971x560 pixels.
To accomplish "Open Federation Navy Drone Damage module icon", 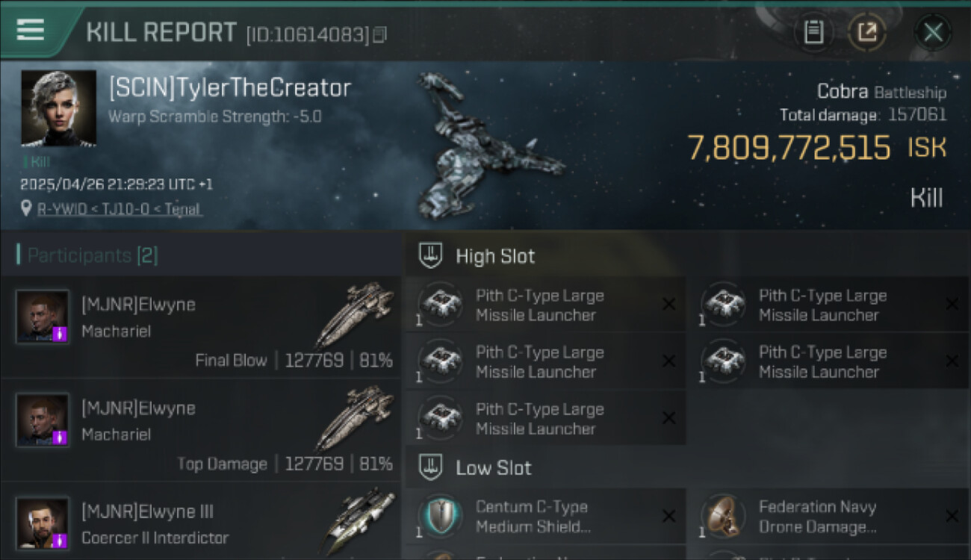I will (723, 516).
